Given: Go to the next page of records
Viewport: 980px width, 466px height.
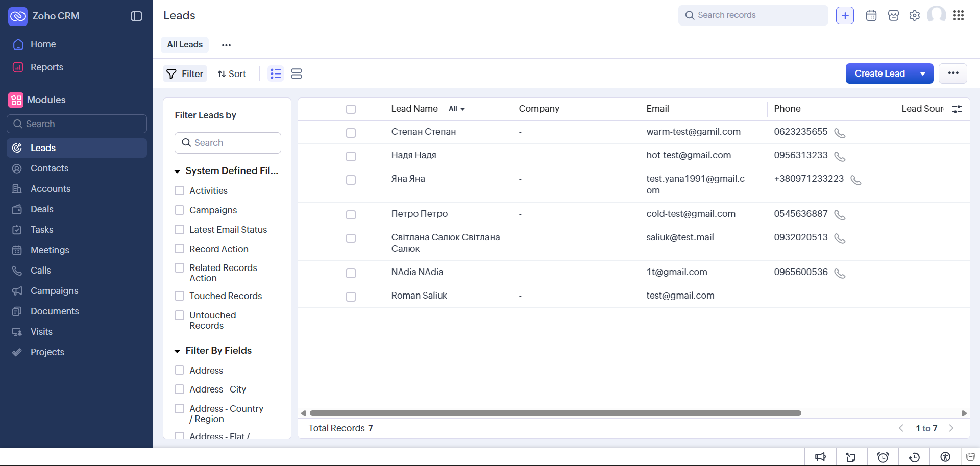Looking at the screenshot, I should pyautogui.click(x=951, y=428).
